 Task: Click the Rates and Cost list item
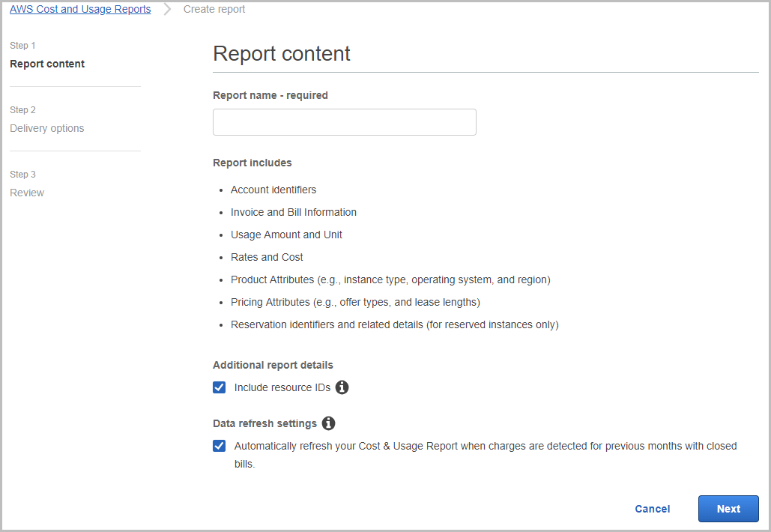coord(267,257)
